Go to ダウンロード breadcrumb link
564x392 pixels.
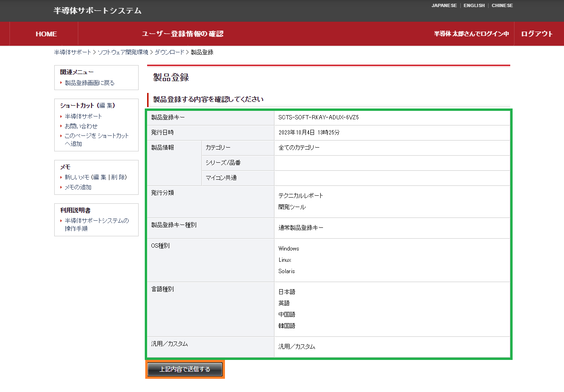click(x=169, y=52)
